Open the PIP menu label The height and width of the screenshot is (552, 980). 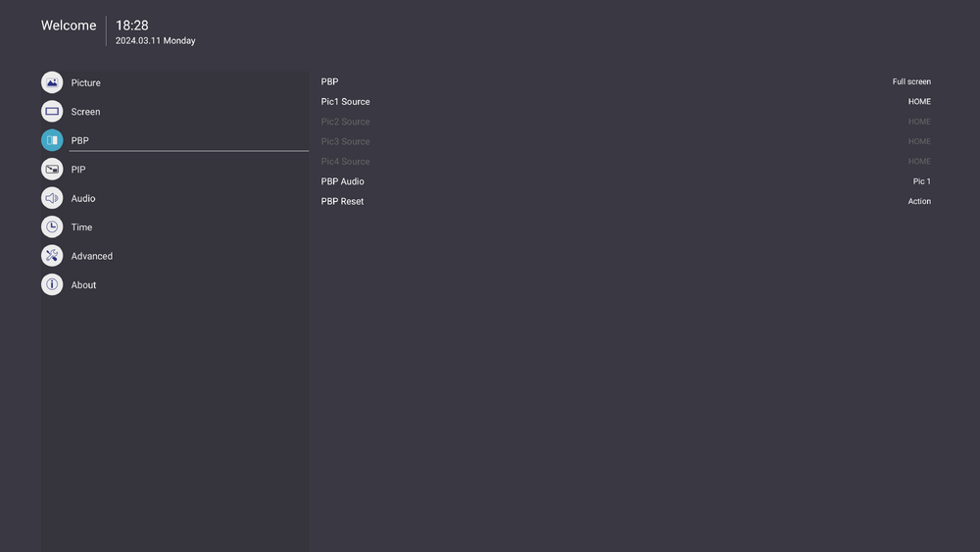tap(78, 169)
